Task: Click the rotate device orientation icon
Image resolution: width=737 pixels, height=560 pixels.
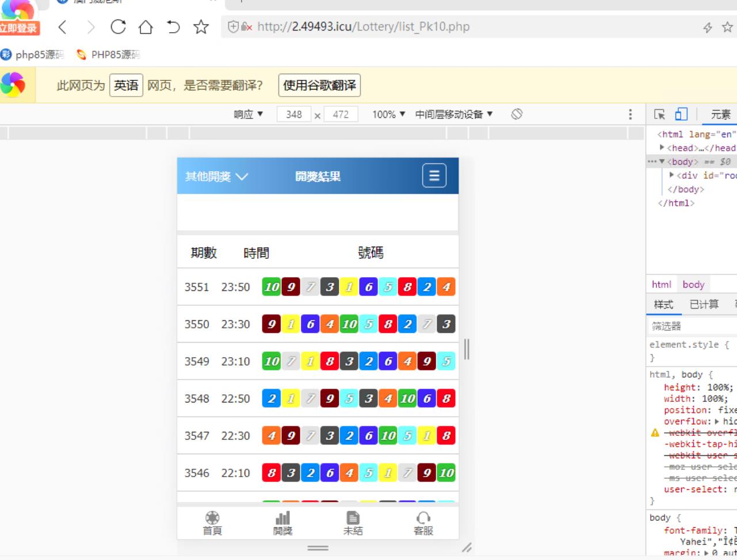Action: click(517, 114)
